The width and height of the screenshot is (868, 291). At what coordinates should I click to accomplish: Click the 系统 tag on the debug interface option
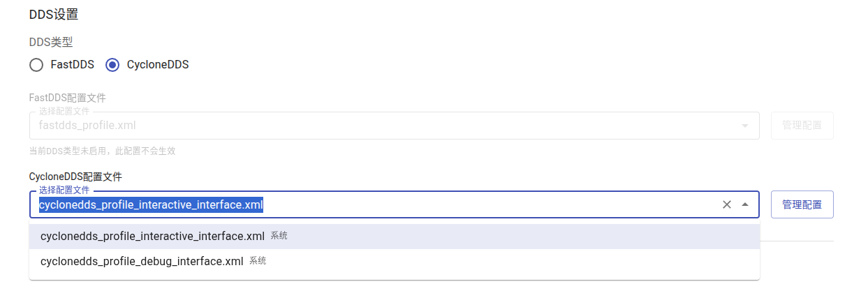click(258, 261)
